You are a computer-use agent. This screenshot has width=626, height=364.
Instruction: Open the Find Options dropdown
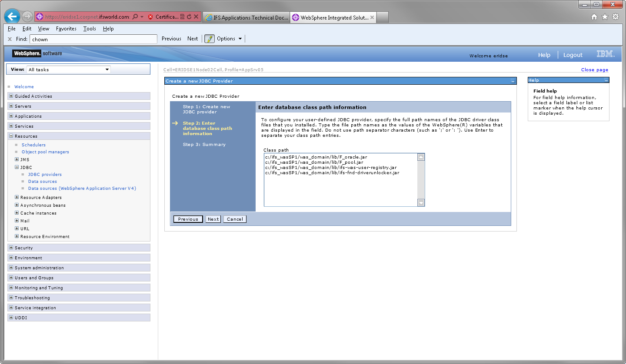(229, 39)
